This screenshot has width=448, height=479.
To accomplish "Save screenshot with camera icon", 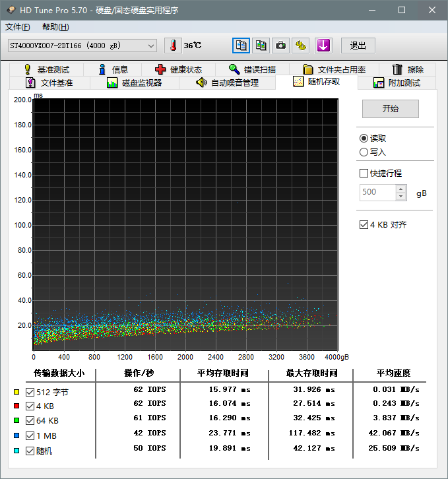I will (280, 46).
